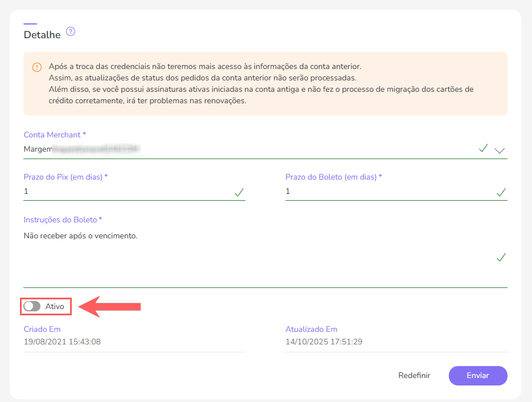The image size is (532, 402).
Task: Click Redefinir to reset the form
Action: pyautogui.click(x=414, y=375)
